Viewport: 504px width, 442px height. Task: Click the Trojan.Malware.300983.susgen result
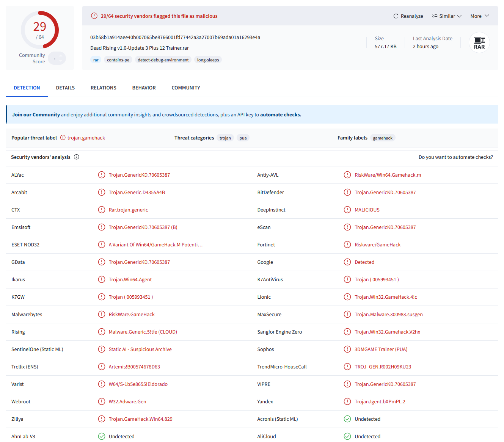coord(389,314)
